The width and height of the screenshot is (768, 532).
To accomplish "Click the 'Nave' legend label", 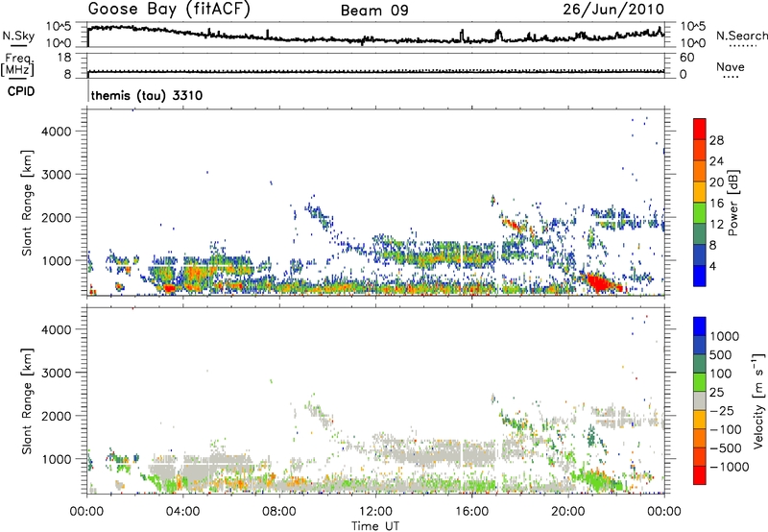I will (x=731, y=66).
